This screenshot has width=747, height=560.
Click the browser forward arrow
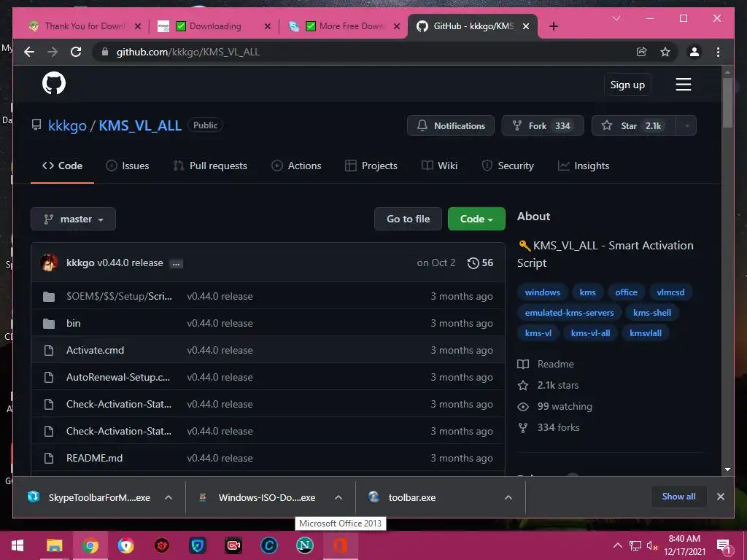[x=53, y=52]
